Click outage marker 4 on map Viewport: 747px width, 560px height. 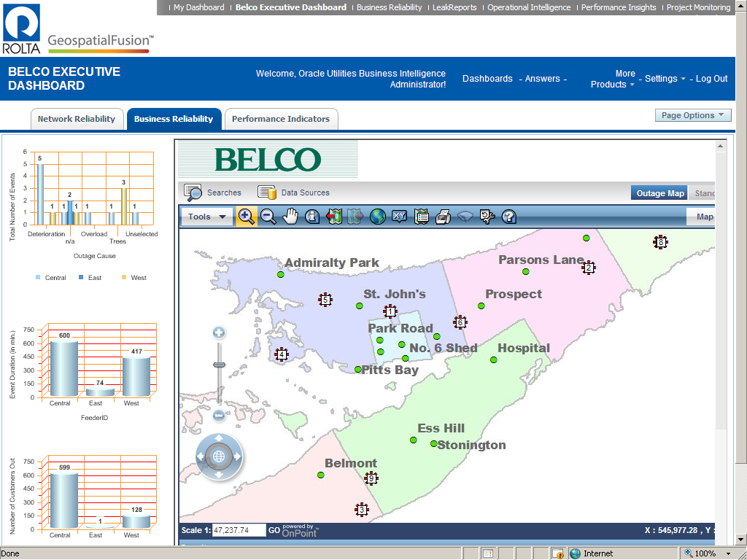click(x=282, y=354)
